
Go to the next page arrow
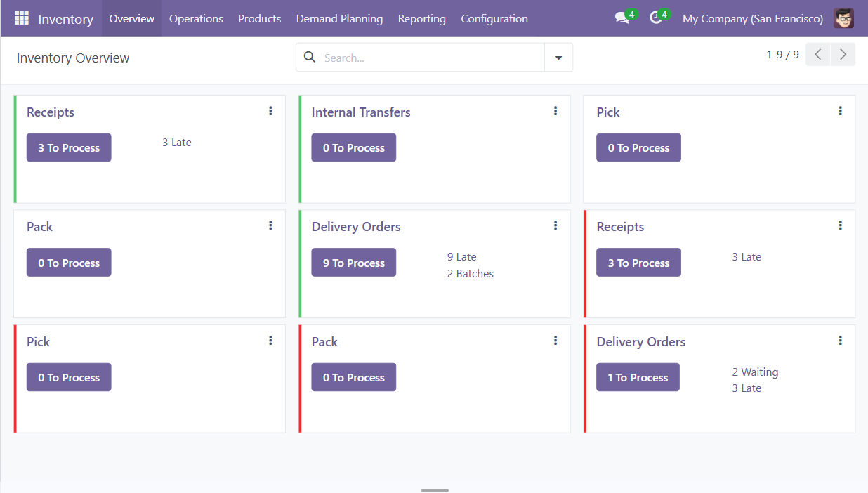pos(843,53)
